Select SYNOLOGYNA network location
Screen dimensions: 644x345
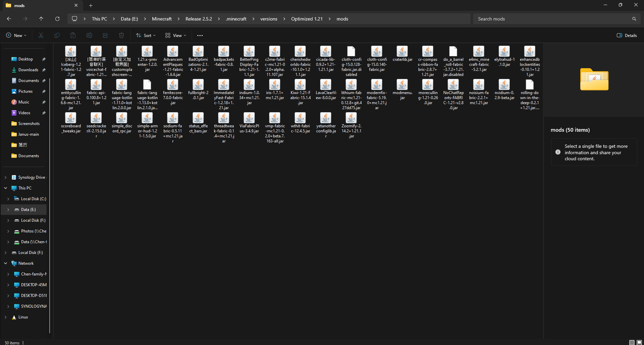pyautogui.click(x=34, y=306)
